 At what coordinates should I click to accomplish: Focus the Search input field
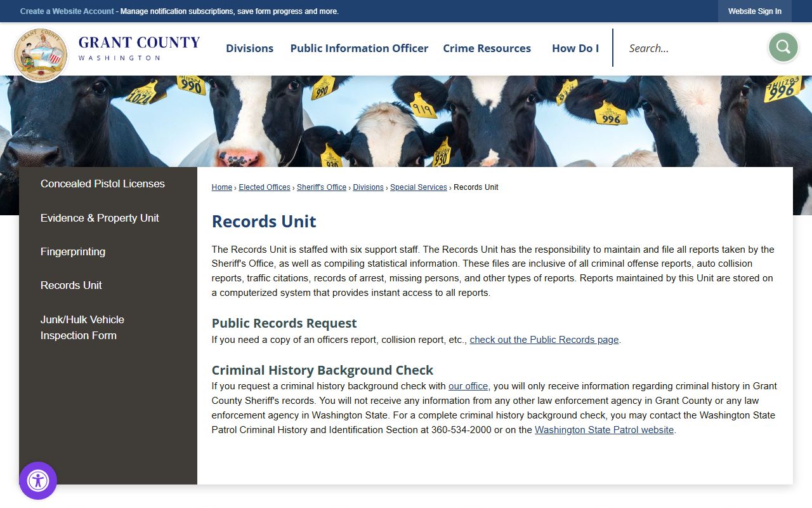click(x=691, y=48)
